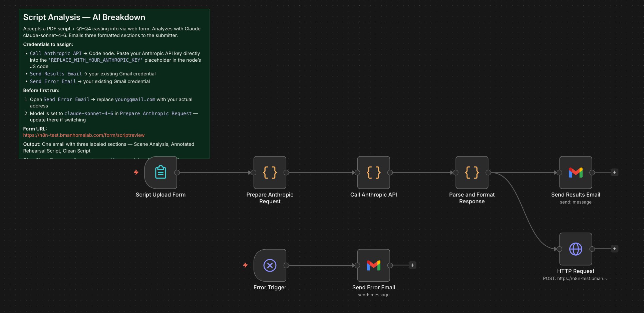This screenshot has height=313, width=644.
Task: Add a node after Send Error Email
Action: 412,265
